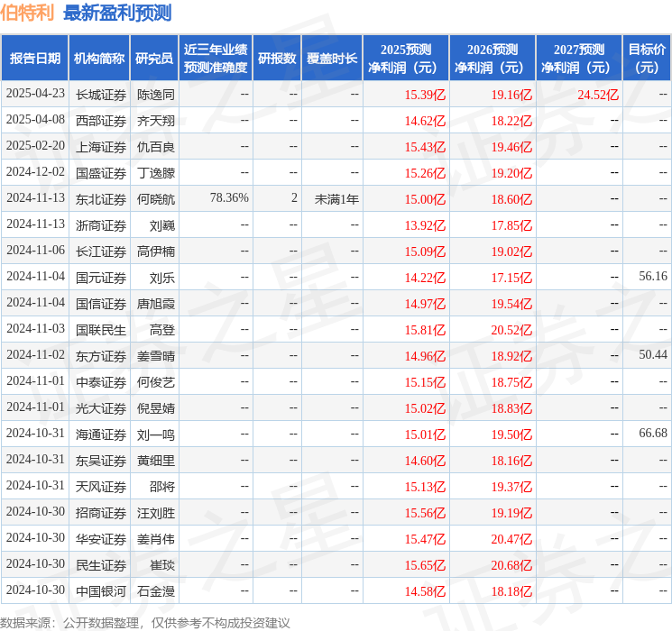Click the 报告日期 column header

34,59
